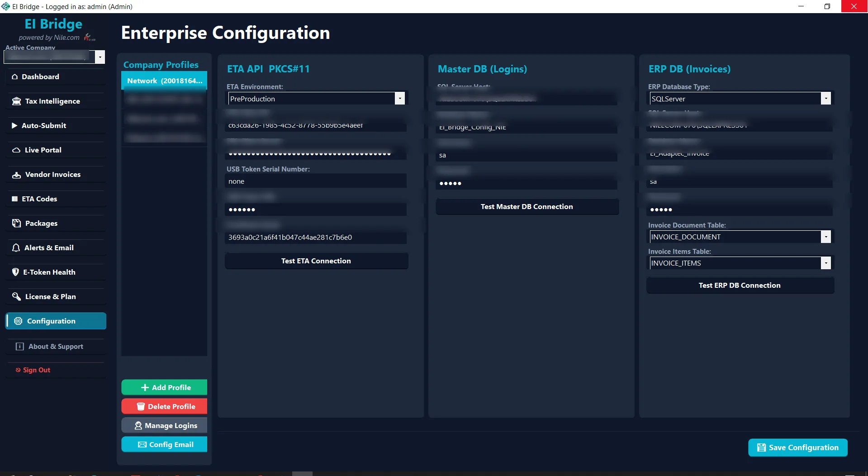Open E-Token Health shield icon
Viewport: 868px width, 476px height.
(x=15, y=272)
